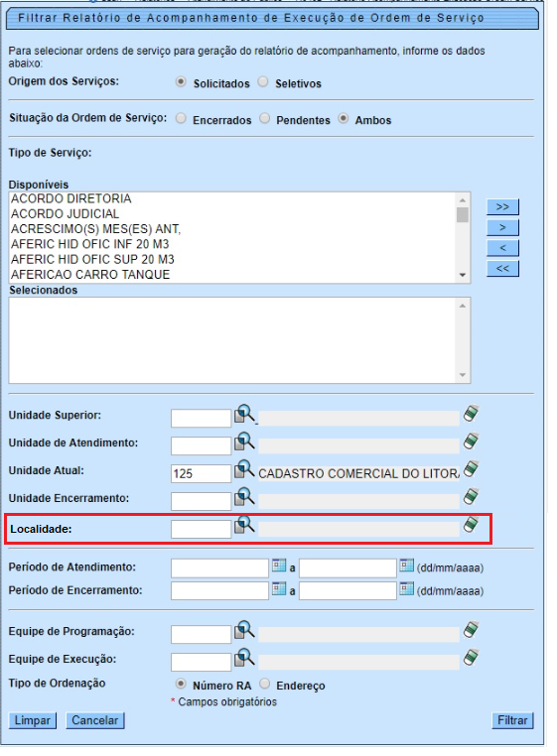This screenshot has width=557, height=756.
Task: Click the Unidade Atual code field showing 125
Action: pos(201,473)
